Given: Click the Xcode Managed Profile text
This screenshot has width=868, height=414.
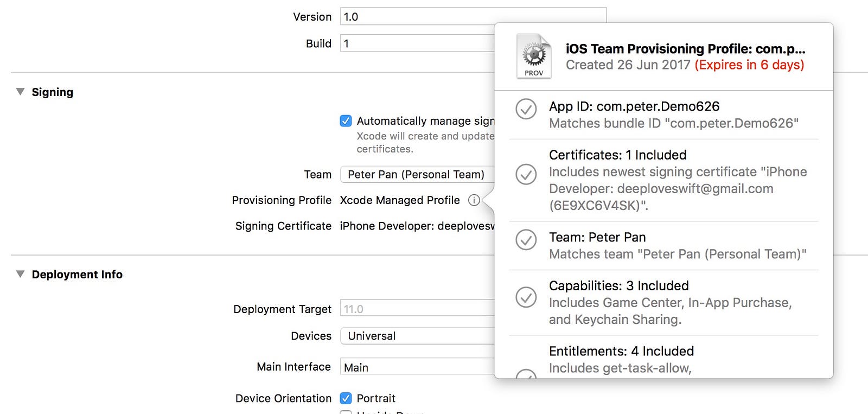Looking at the screenshot, I should 400,200.
